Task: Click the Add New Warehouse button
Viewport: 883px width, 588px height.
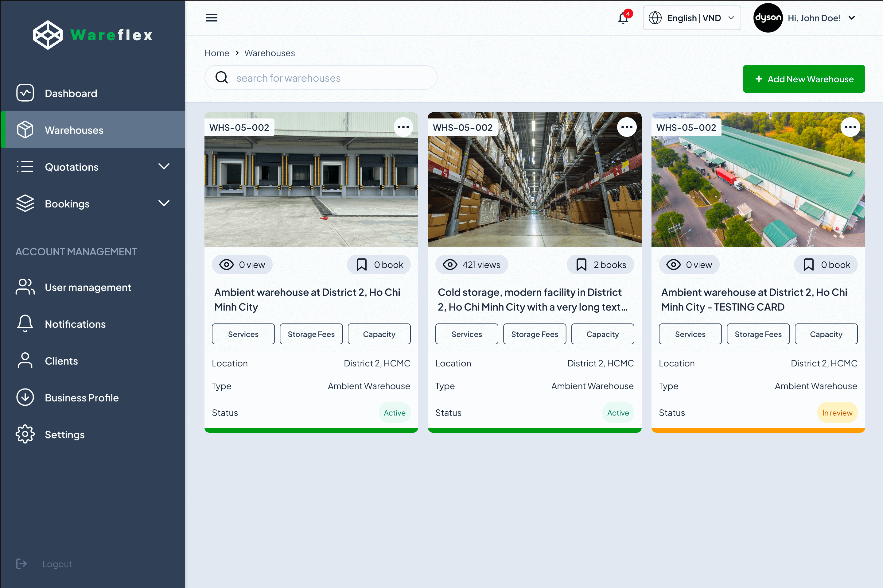Action: tap(804, 79)
